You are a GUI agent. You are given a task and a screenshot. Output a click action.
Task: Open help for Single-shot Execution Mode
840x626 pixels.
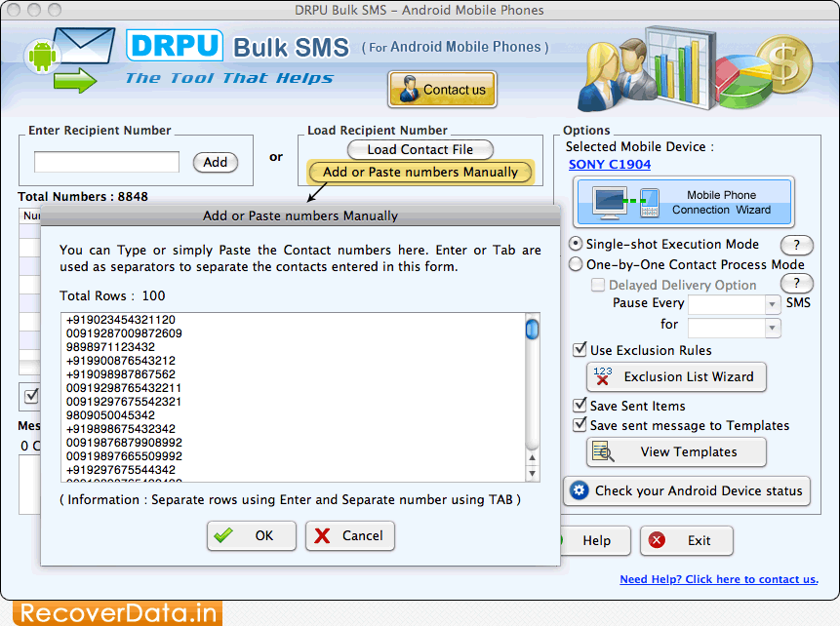pyautogui.click(x=797, y=246)
